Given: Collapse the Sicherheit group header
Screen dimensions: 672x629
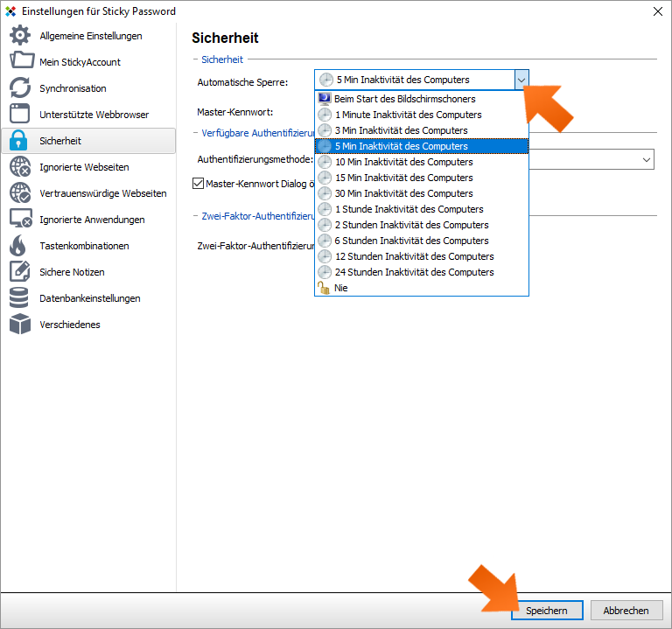Looking at the screenshot, I should click(222, 59).
